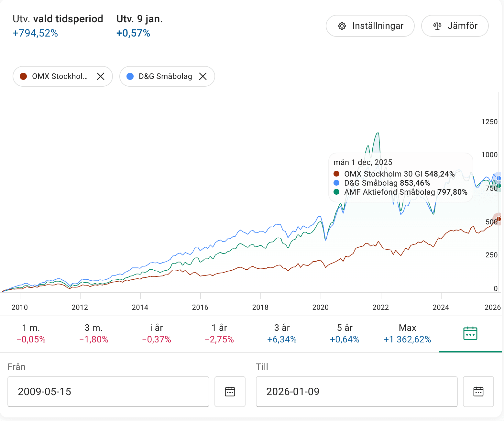
Task: Remove D&G Småbolag comparison chip
Action: coord(203,76)
